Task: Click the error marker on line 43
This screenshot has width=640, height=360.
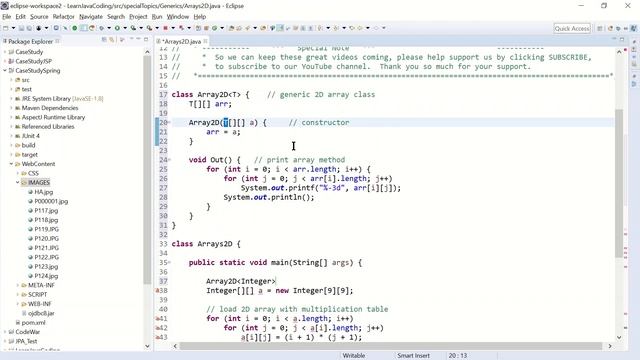Action: tap(157, 337)
